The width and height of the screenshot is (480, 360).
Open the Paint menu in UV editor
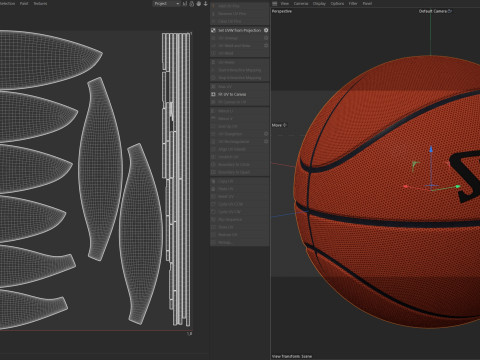point(24,4)
